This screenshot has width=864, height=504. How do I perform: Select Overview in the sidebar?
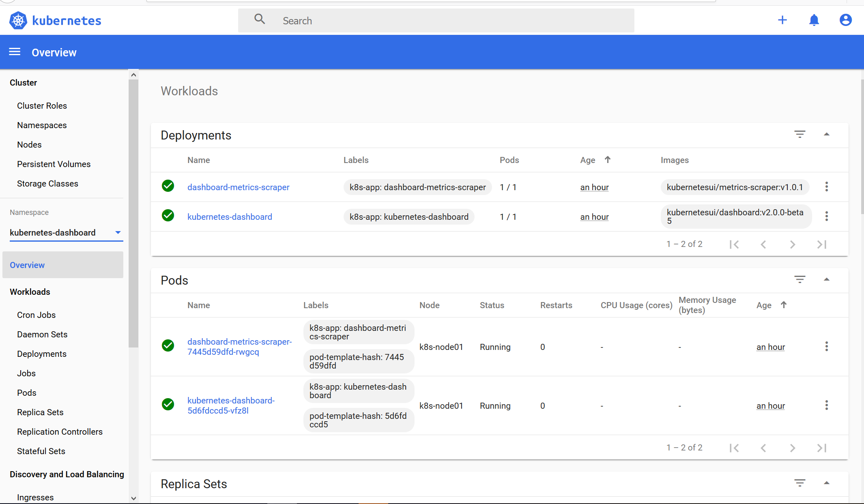(63, 265)
